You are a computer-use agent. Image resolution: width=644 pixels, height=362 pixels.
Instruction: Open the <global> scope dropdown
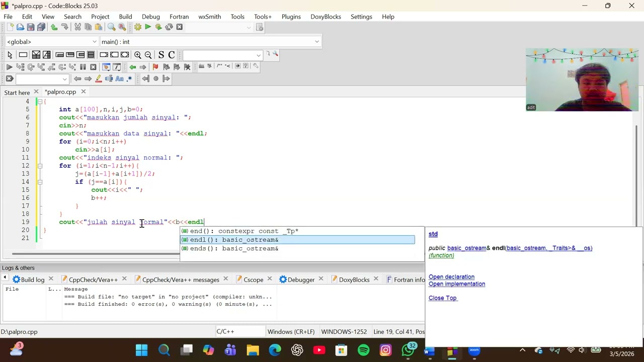51,42
